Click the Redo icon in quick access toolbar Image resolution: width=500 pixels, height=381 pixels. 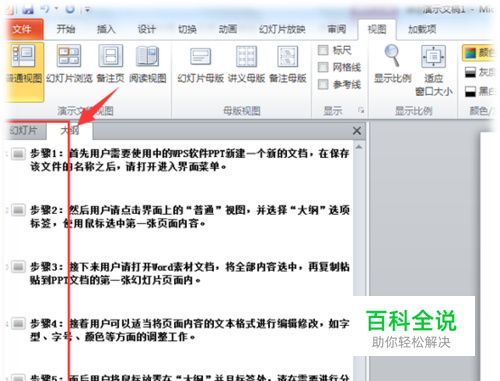coord(70,9)
